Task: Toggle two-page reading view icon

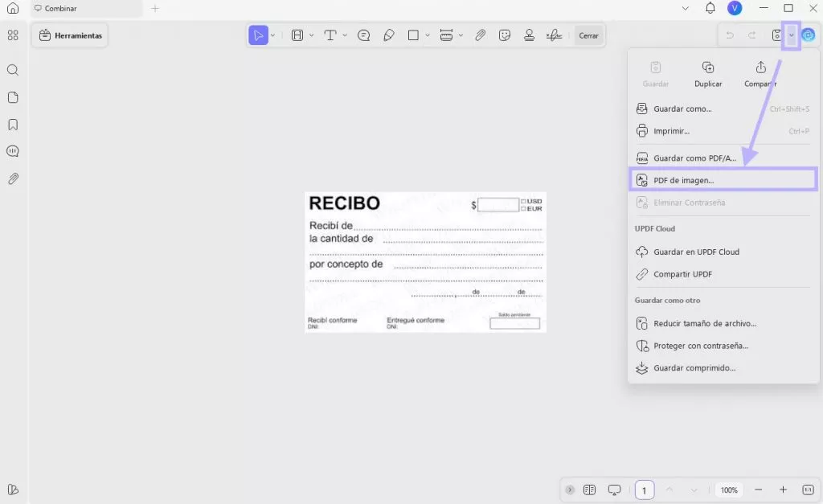Action: tap(589, 490)
